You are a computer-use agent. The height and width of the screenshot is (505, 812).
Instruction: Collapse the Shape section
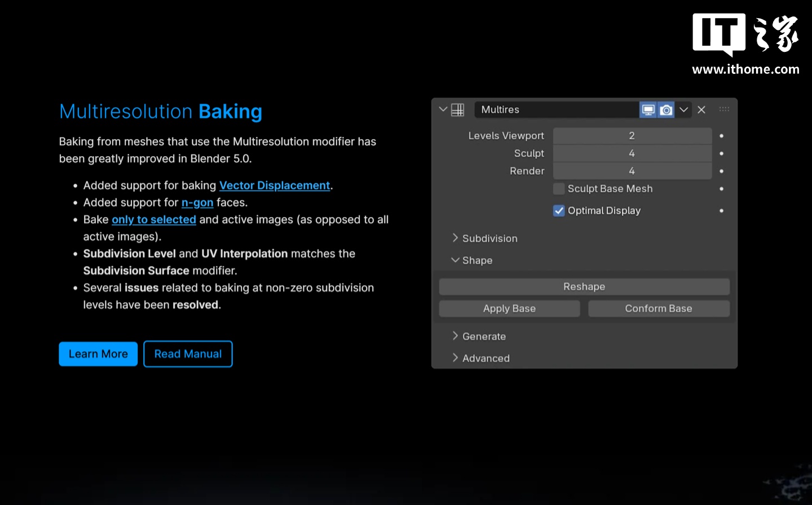(455, 260)
